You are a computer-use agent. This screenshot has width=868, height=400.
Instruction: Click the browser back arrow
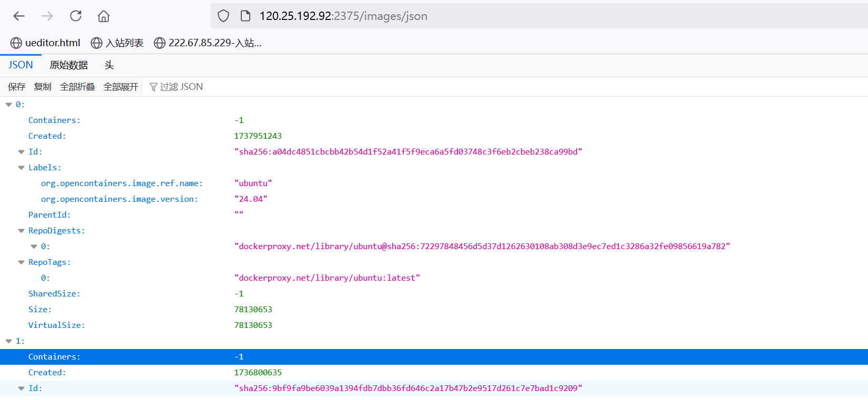(19, 16)
